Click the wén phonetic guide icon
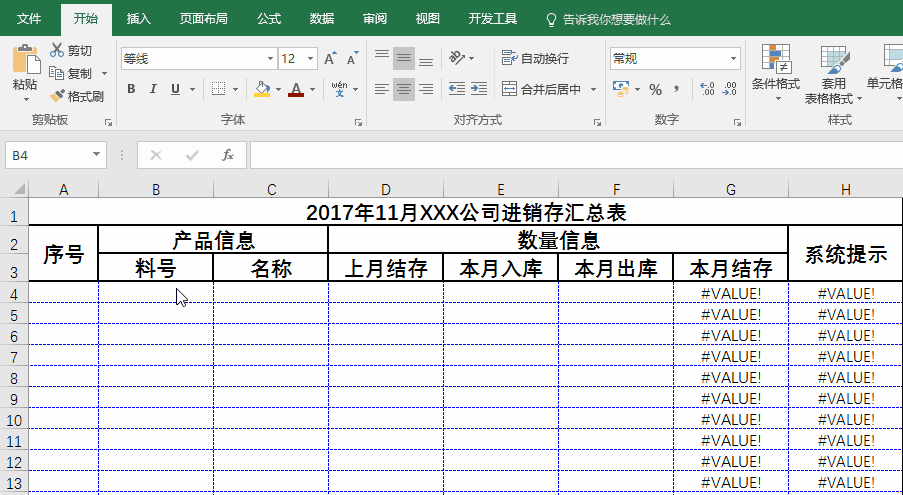The width and height of the screenshot is (903, 495). coord(339,89)
